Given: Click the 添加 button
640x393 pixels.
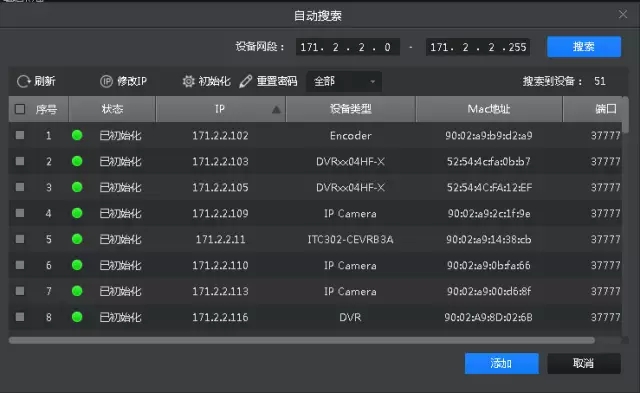Looking at the screenshot, I should (502, 363).
